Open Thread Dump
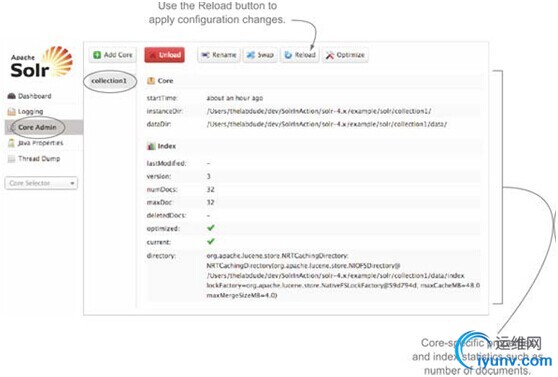558x377 pixels. click(39, 158)
